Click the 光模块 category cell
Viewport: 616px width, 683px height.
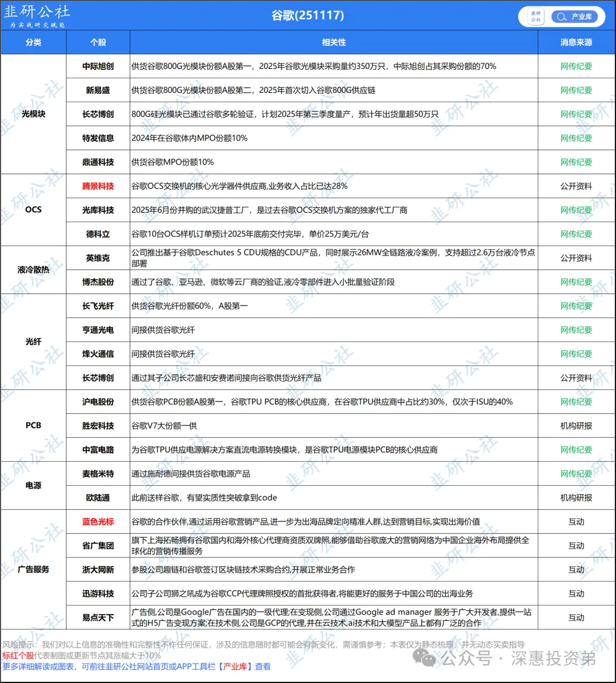34,114
